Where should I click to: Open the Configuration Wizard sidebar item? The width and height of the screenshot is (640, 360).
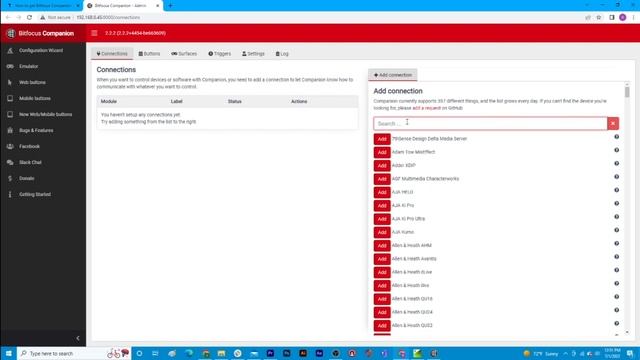[x=41, y=50]
